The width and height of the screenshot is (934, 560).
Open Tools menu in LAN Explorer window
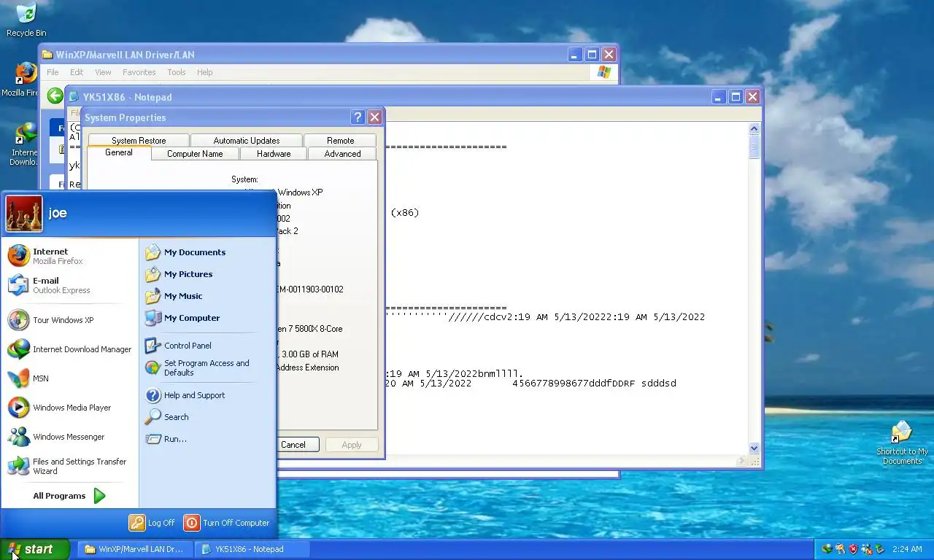(177, 72)
